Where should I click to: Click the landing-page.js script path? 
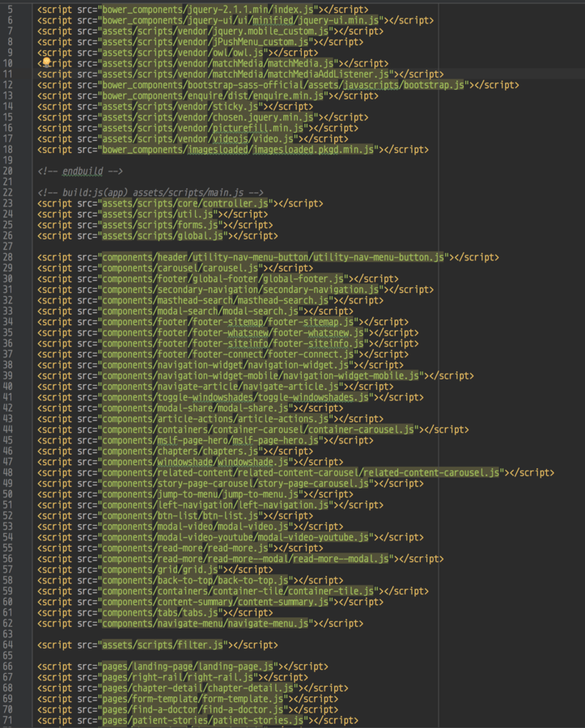tap(188, 667)
